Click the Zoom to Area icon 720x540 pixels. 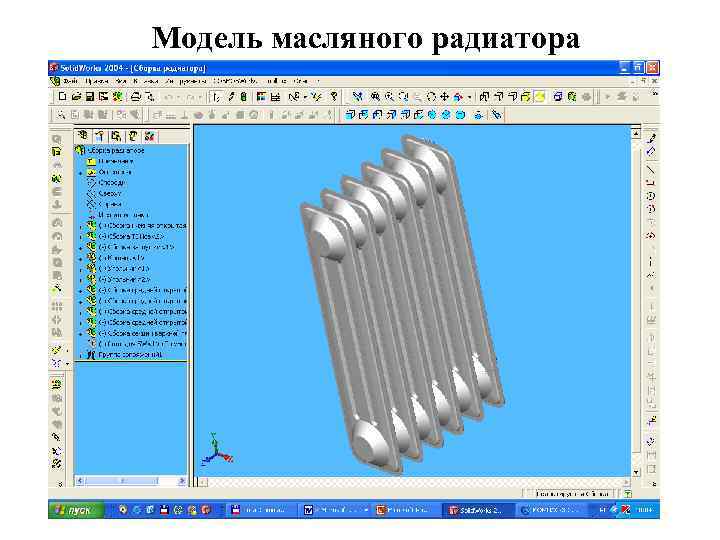(389, 97)
